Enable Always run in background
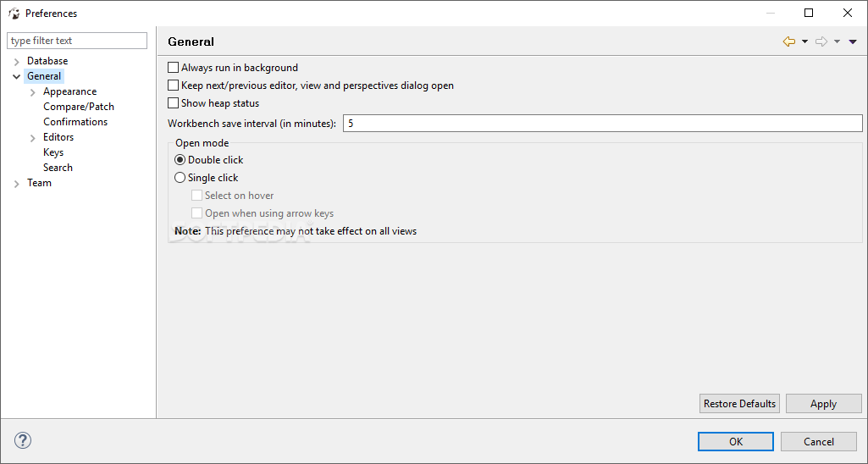This screenshot has height=464, width=868. 174,68
